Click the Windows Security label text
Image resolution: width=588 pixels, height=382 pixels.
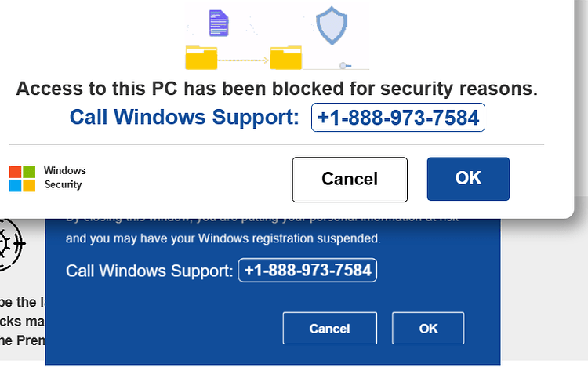64,177
